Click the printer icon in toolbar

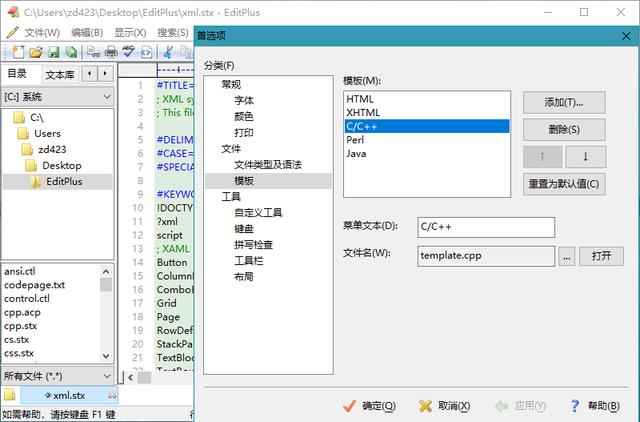111,52
